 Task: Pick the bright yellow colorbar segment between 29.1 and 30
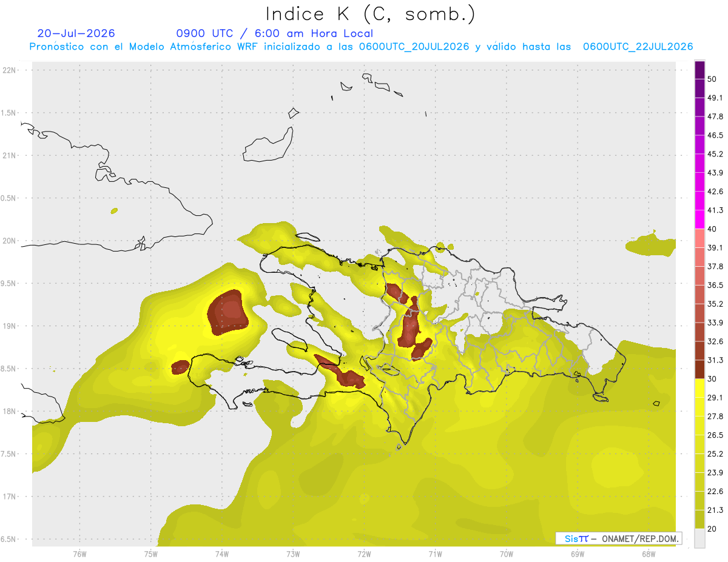pos(699,388)
